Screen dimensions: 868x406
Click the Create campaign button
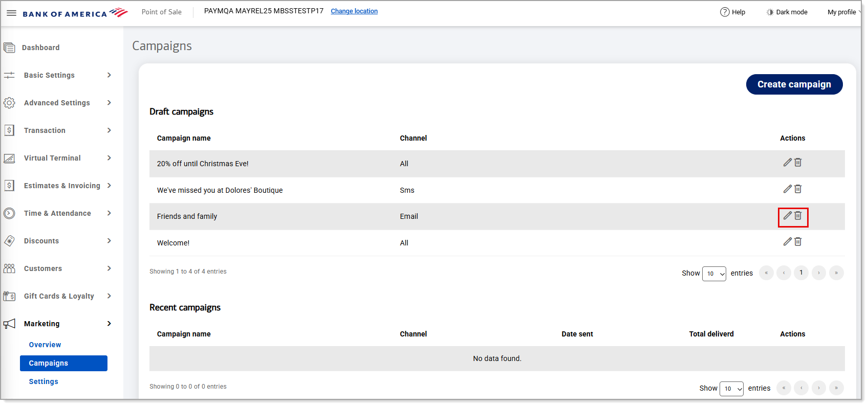click(x=794, y=84)
